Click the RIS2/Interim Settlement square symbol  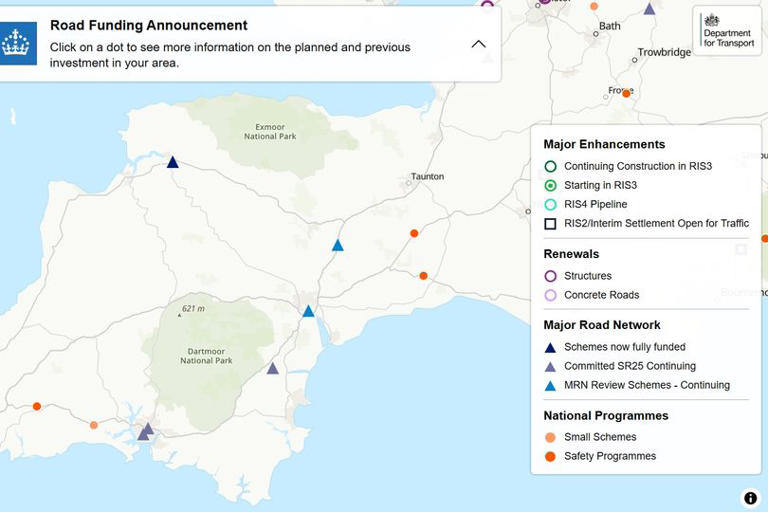pos(550,224)
